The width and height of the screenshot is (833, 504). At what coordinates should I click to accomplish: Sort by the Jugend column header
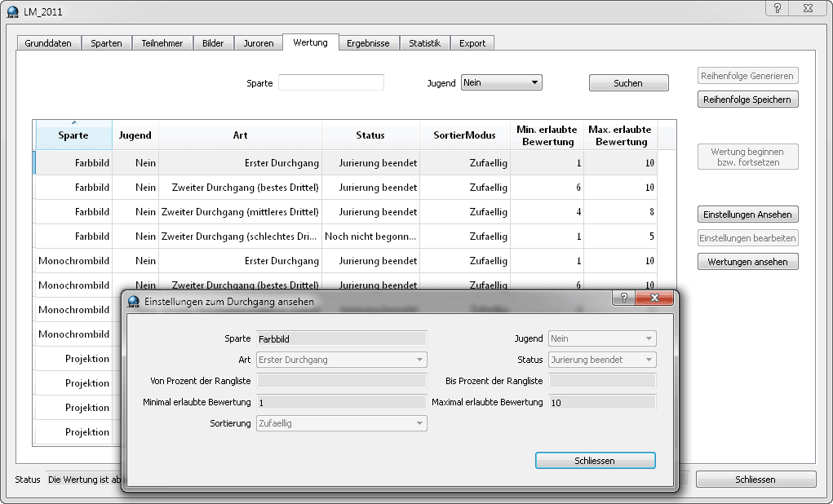(x=135, y=135)
